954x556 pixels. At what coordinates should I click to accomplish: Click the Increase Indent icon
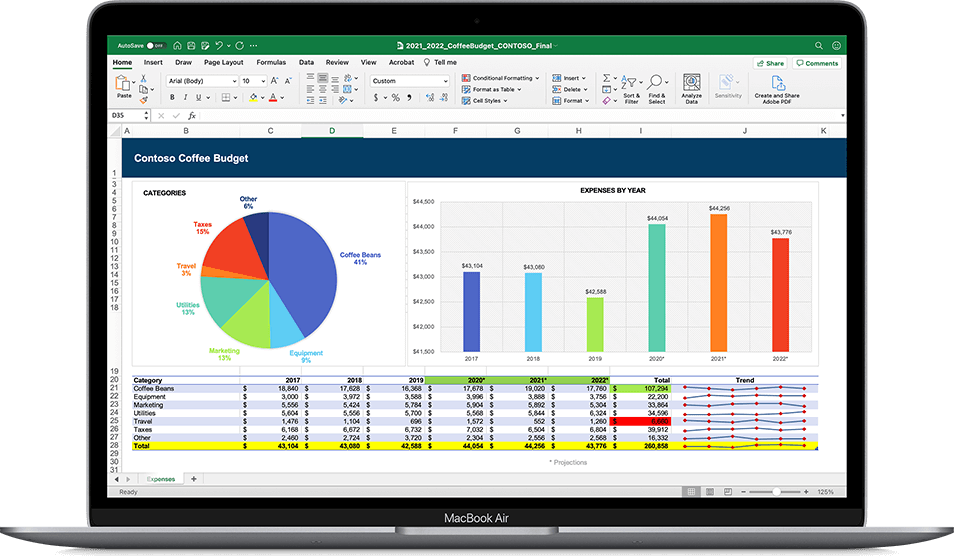pos(323,100)
